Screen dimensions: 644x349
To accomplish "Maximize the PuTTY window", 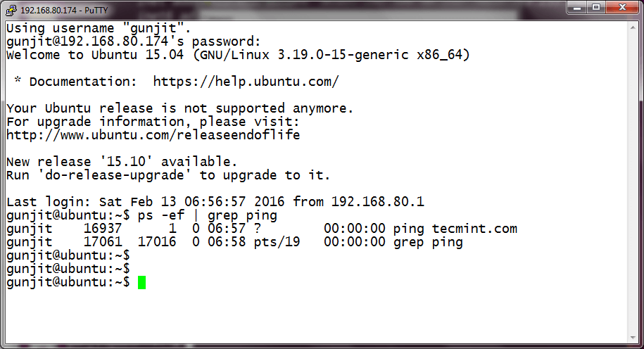I will click(595, 8).
